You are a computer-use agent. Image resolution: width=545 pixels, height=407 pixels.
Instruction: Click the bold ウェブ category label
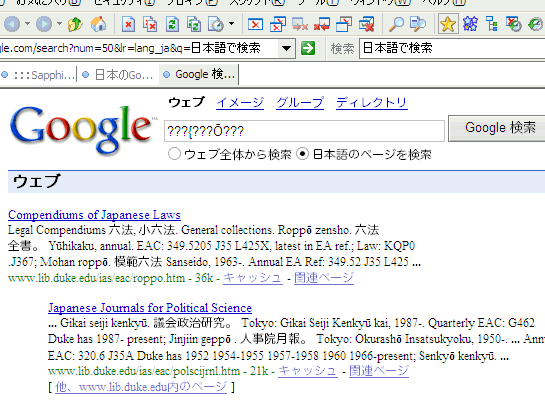tap(187, 103)
